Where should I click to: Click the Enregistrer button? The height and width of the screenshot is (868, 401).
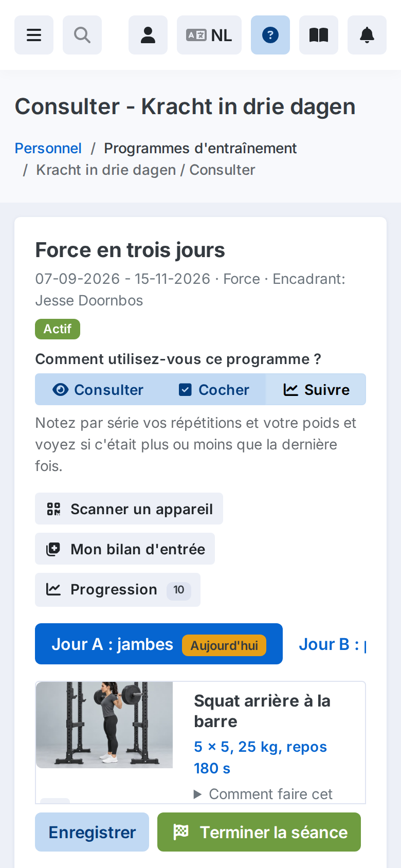click(92, 832)
